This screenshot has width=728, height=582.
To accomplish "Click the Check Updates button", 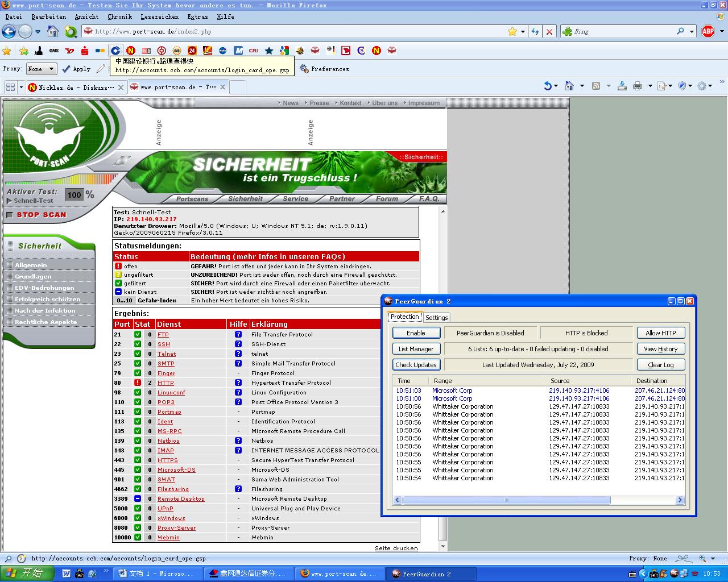I will 416,365.
